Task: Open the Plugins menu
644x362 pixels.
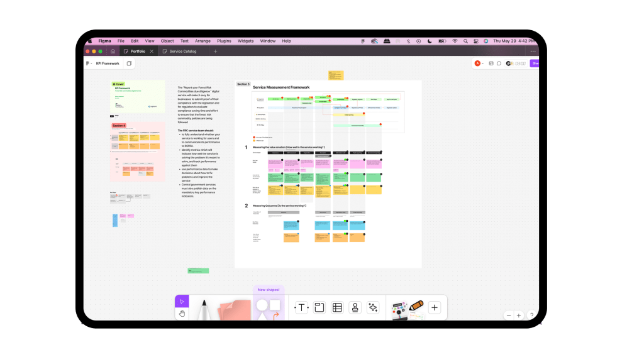Action: (x=224, y=41)
